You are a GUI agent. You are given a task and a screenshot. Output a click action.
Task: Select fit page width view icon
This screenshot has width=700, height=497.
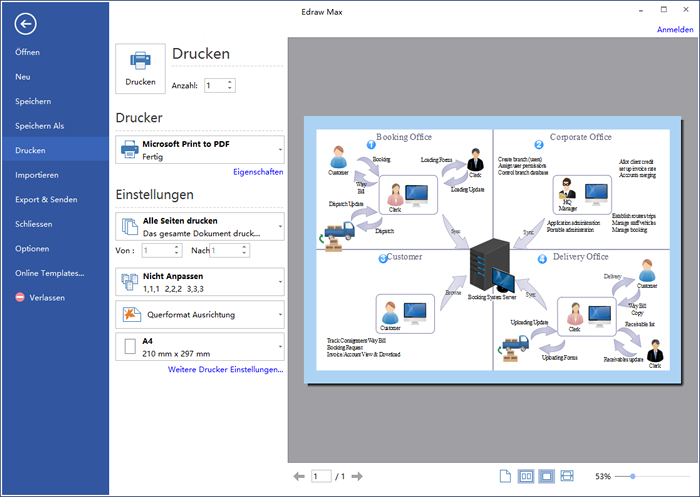coord(567,477)
